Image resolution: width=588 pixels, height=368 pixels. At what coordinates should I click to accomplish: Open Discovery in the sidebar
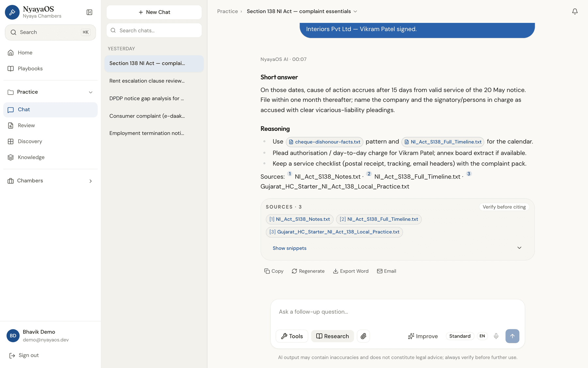click(x=50, y=141)
